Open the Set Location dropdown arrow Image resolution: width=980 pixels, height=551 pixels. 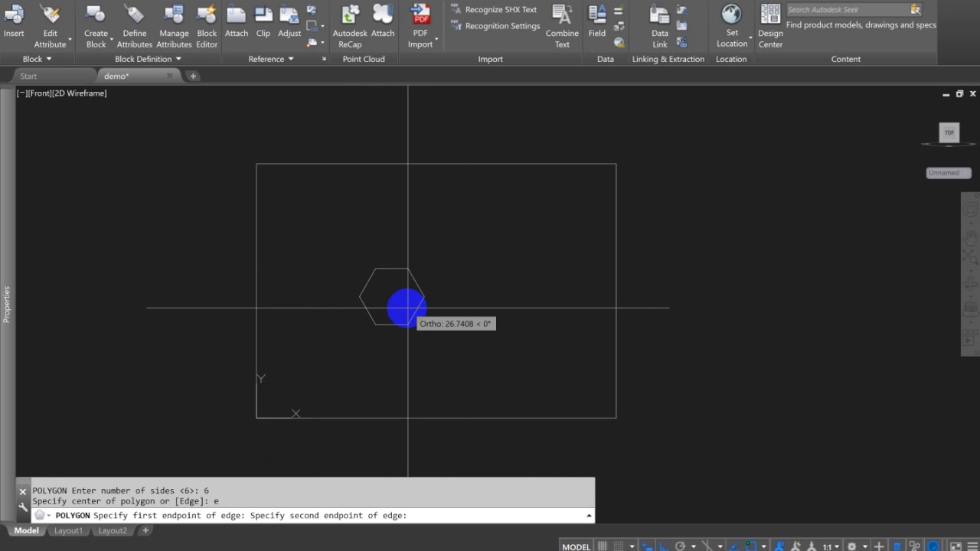pyautogui.click(x=751, y=38)
